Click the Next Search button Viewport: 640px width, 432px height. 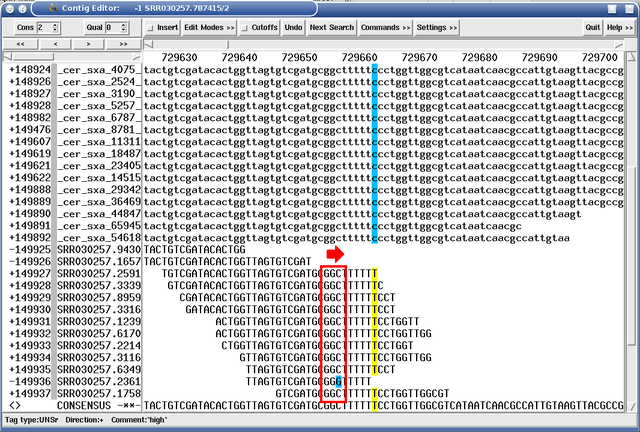point(331,28)
